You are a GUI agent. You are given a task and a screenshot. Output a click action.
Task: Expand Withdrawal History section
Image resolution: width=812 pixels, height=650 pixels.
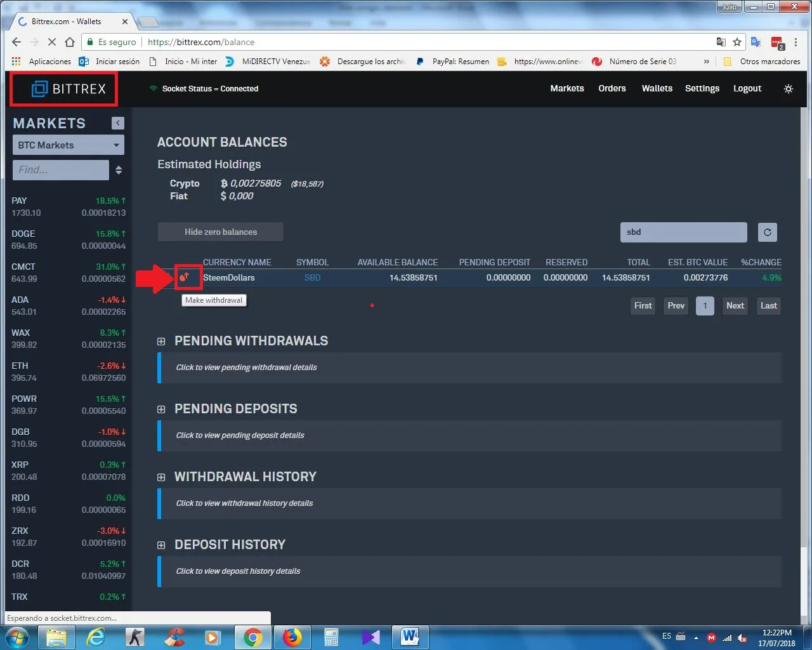[161, 477]
